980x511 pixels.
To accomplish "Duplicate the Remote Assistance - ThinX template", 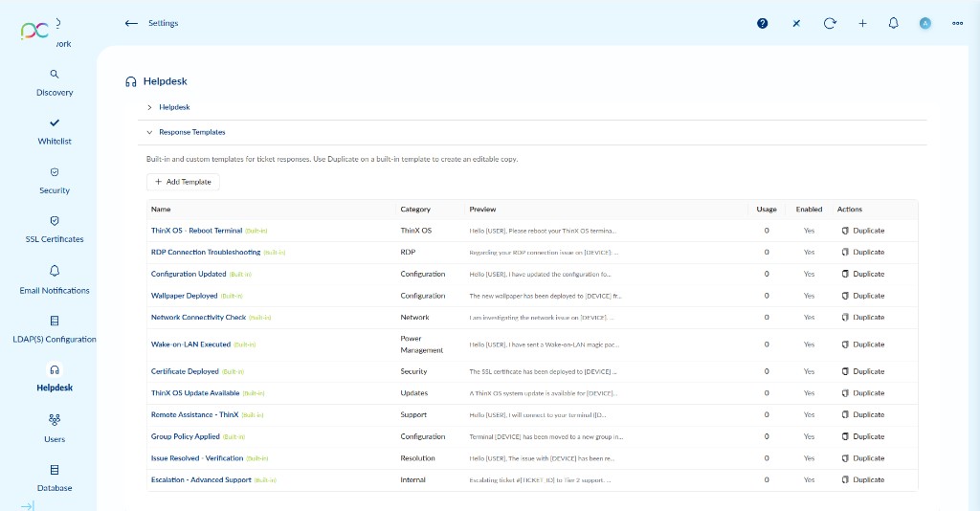I will tap(863, 414).
